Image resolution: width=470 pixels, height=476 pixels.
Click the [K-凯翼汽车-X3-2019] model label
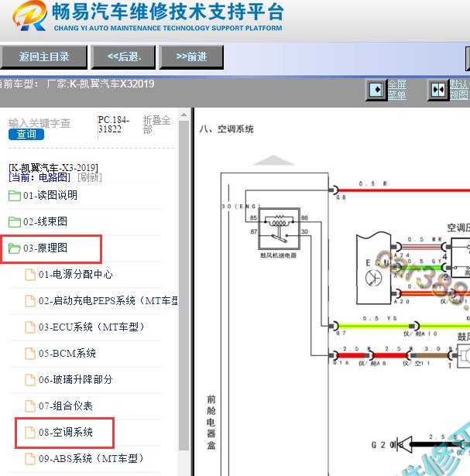(53, 168)
